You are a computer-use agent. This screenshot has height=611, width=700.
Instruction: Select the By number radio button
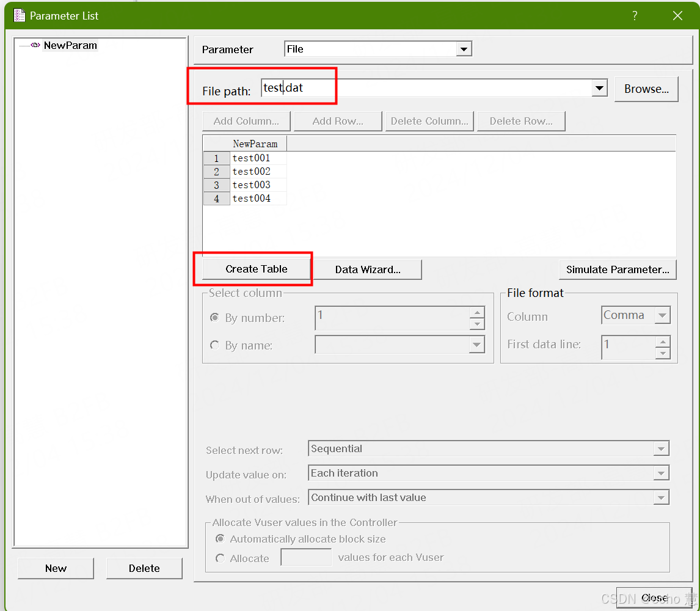point(215,318)
